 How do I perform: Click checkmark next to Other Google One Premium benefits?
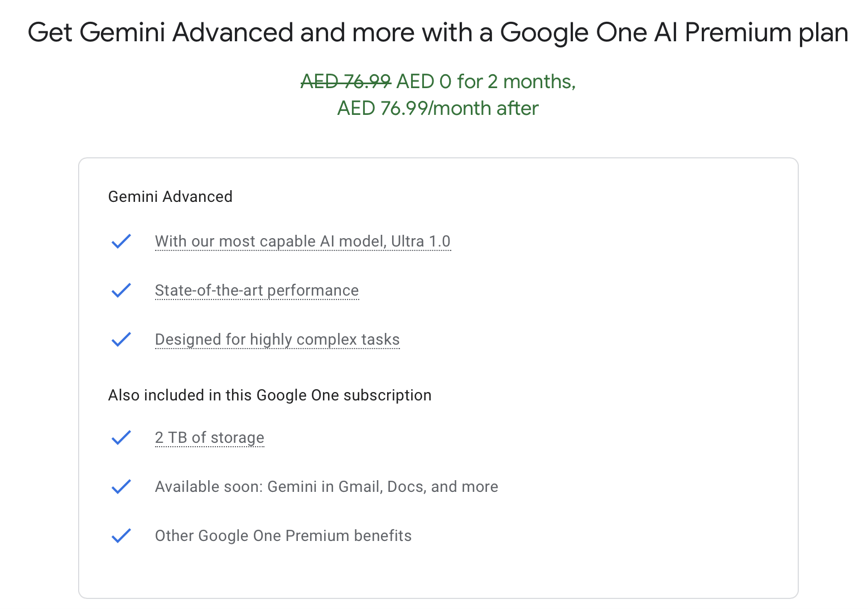121,536
